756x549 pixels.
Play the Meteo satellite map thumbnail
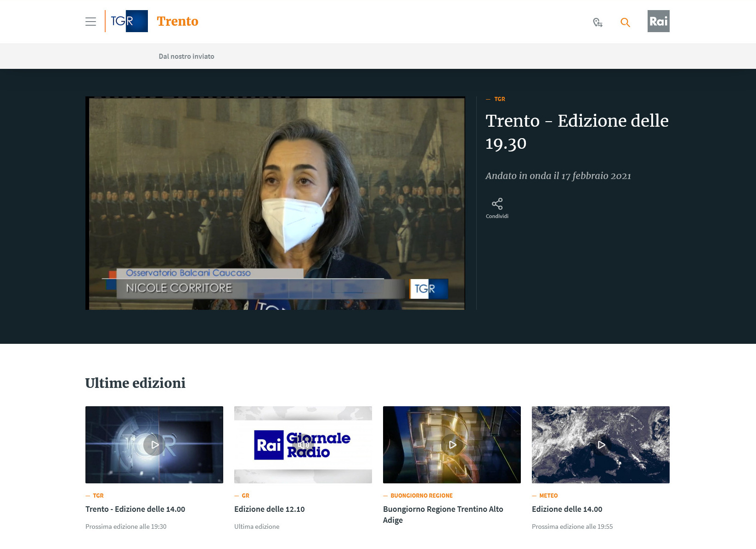[601, 445]
